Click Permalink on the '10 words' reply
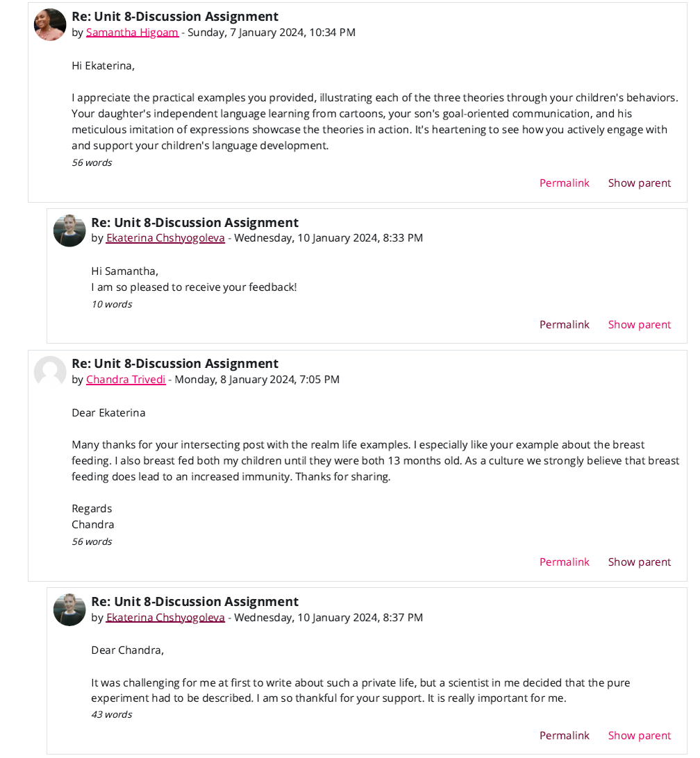Viewport: 700px width, 758px height. [x=564, y=325]
